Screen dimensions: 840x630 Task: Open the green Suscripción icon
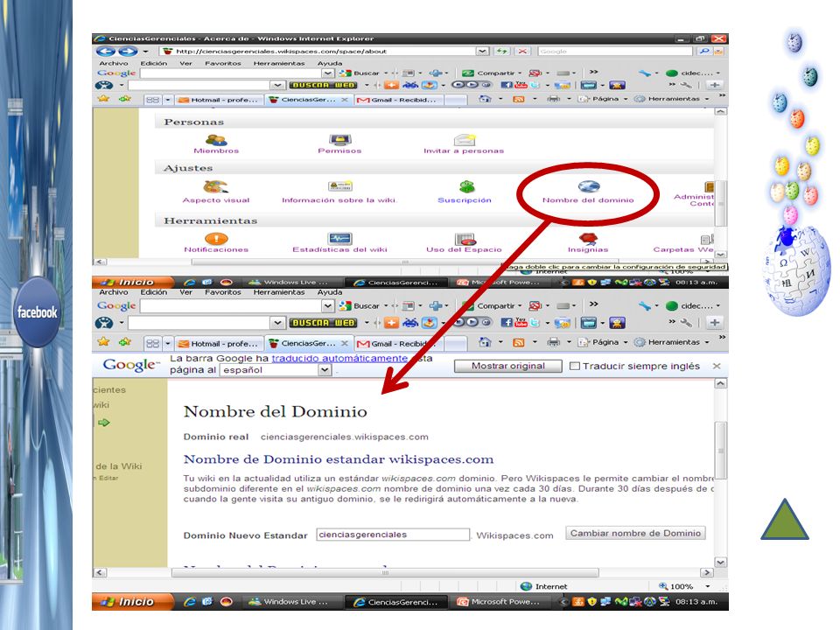point(466,186)
